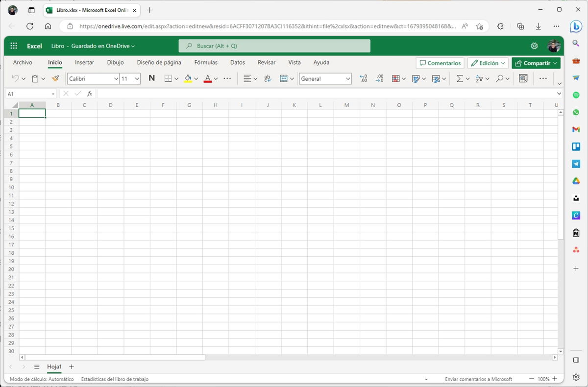This screenshot has height=387, width=588.
Task: Open the Comentarios panel
Action: 440,63
